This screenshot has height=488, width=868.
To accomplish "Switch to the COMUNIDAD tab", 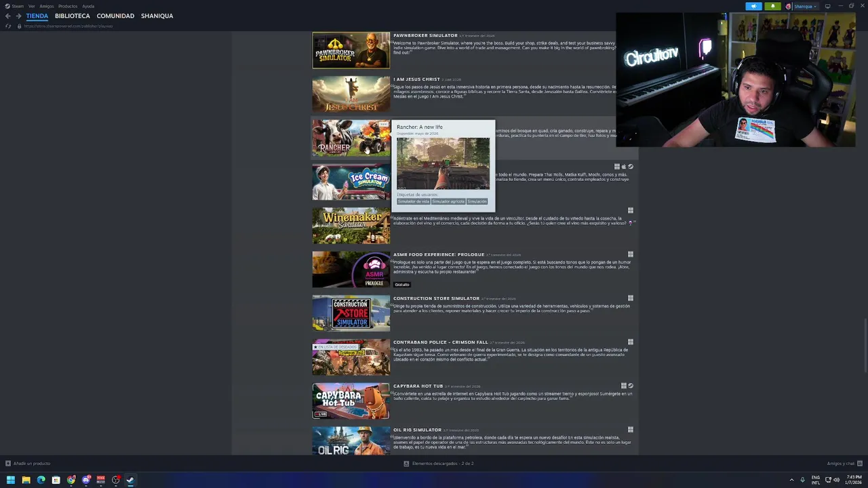I will coord(115,16).
